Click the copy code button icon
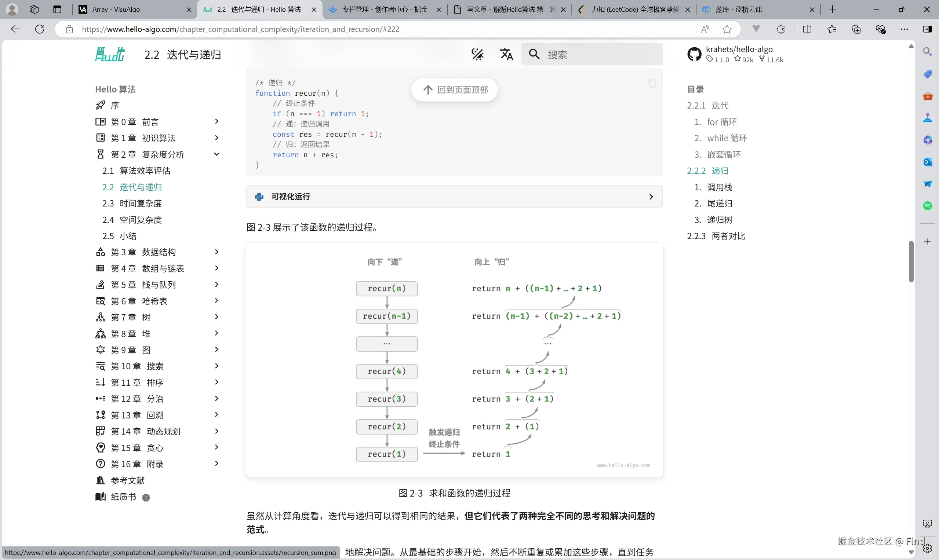 pos(652,83)
